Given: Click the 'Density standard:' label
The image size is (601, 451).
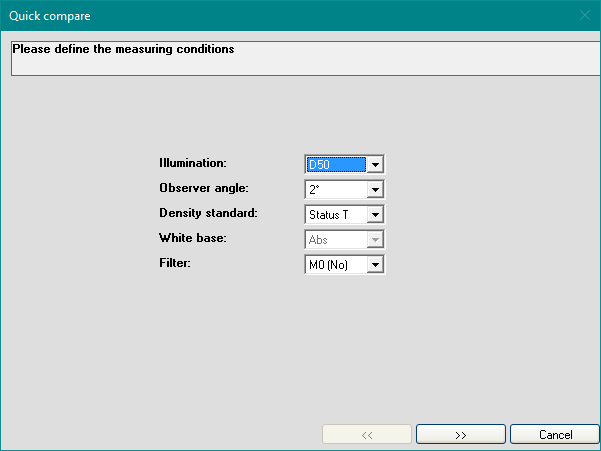Looking at the screenshot, I should point(209,213).
